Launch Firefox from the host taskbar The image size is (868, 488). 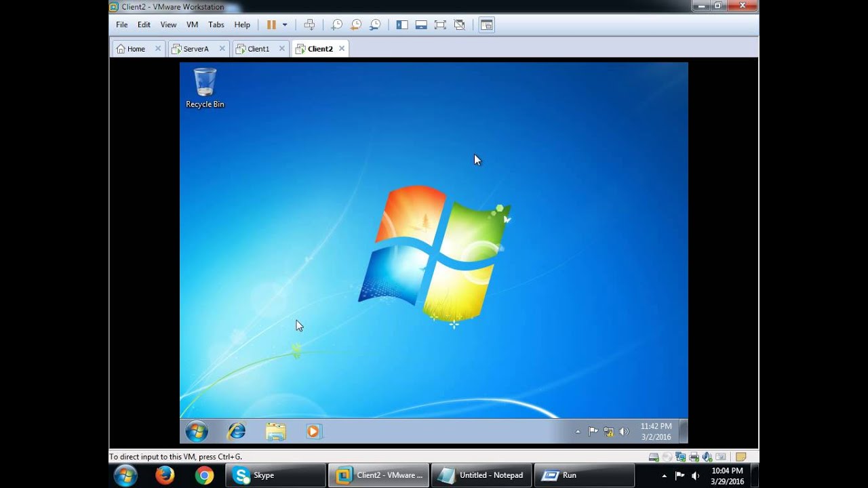[165, 476]
